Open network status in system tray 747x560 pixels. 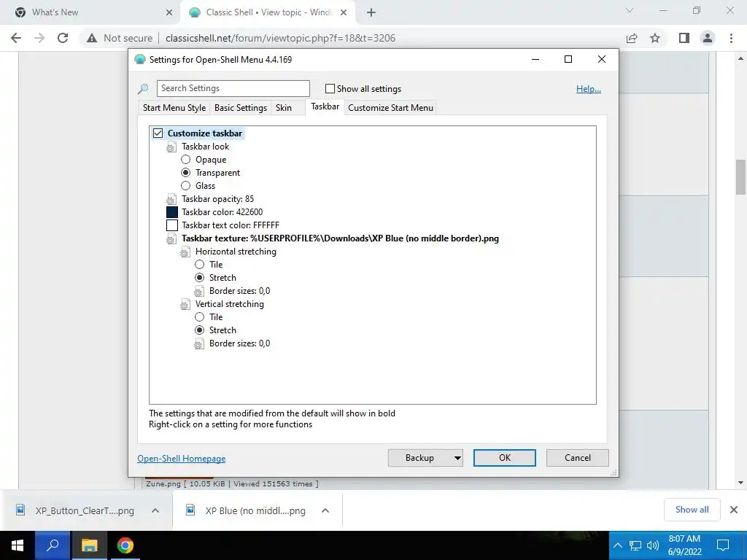(x=635, y=545)
